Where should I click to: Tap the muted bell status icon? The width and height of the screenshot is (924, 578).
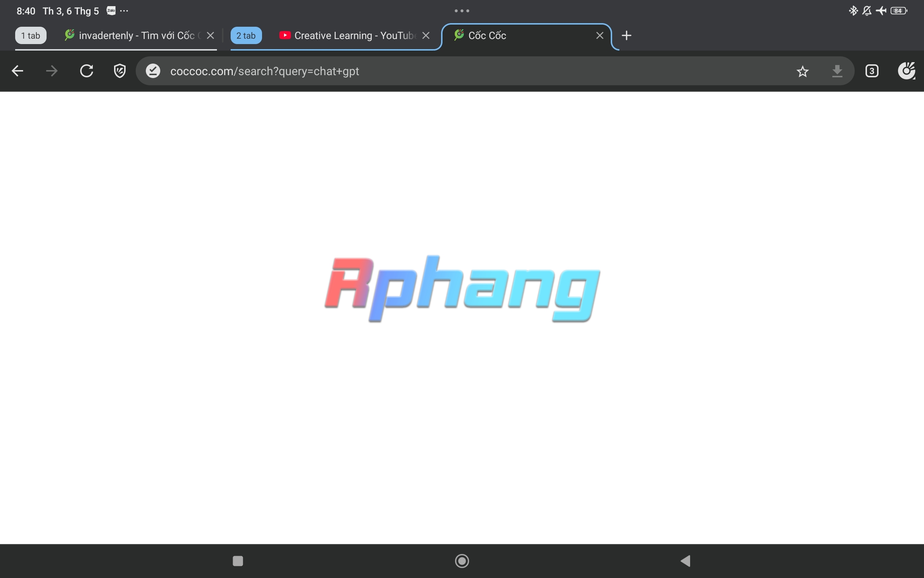867,11
